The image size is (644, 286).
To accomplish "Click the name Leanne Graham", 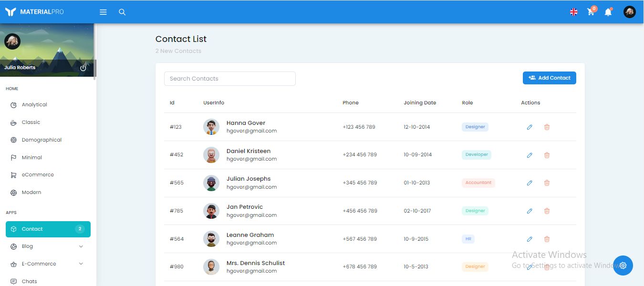I will pyautogui.click(x=250, y=235).
